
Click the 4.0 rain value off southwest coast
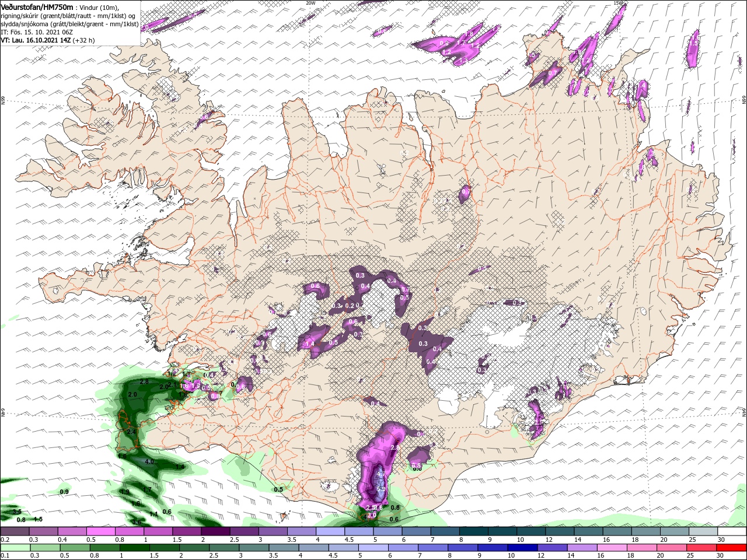[149, 461]
